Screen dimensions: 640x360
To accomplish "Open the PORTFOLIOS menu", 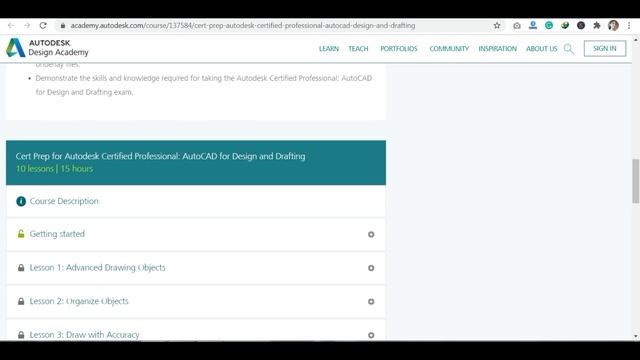I will [399, 49].
